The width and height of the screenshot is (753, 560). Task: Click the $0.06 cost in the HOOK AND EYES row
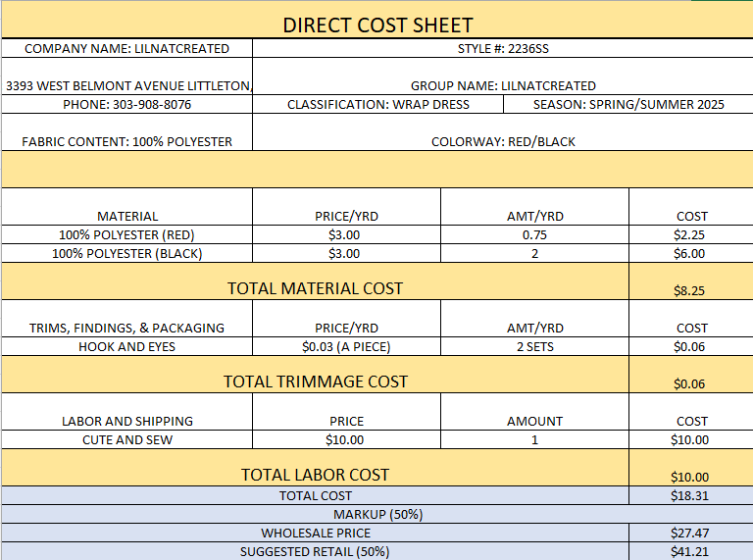[x=691, y=346]
